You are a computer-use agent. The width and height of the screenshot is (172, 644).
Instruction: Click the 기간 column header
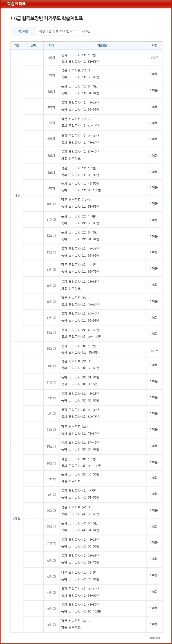click(x=17, y=46)
